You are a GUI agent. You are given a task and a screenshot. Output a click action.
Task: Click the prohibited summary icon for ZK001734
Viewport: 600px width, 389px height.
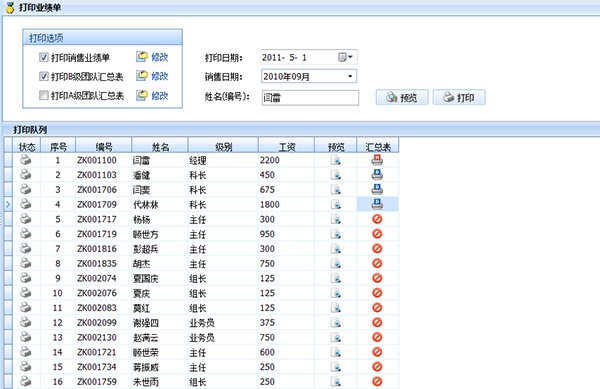pos(377,366)
